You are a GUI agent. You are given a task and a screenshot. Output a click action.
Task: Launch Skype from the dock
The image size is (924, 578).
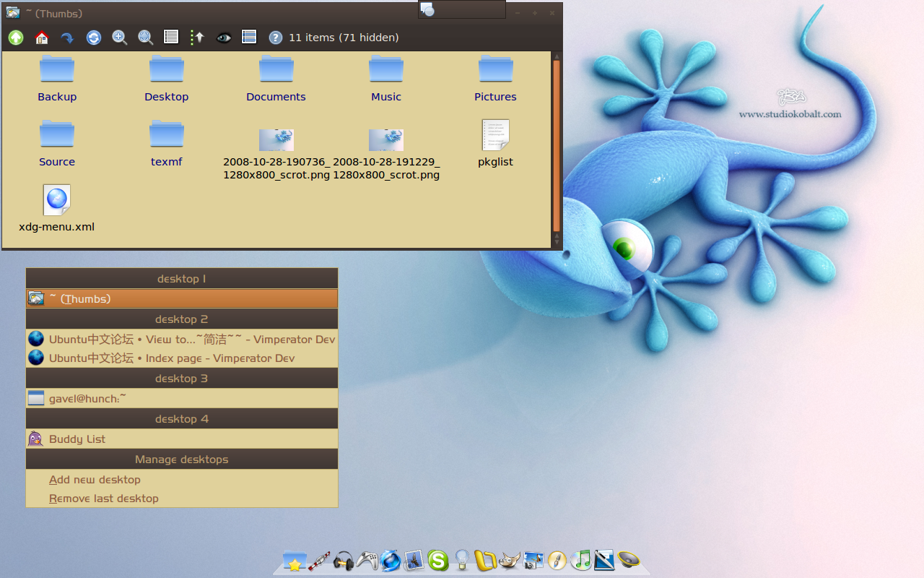click(438, 561)
